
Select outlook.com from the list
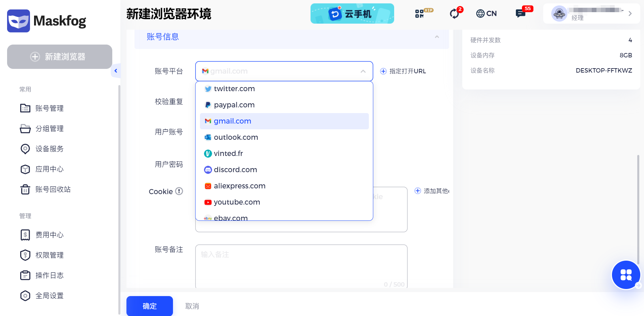click(x=284, y=137)
